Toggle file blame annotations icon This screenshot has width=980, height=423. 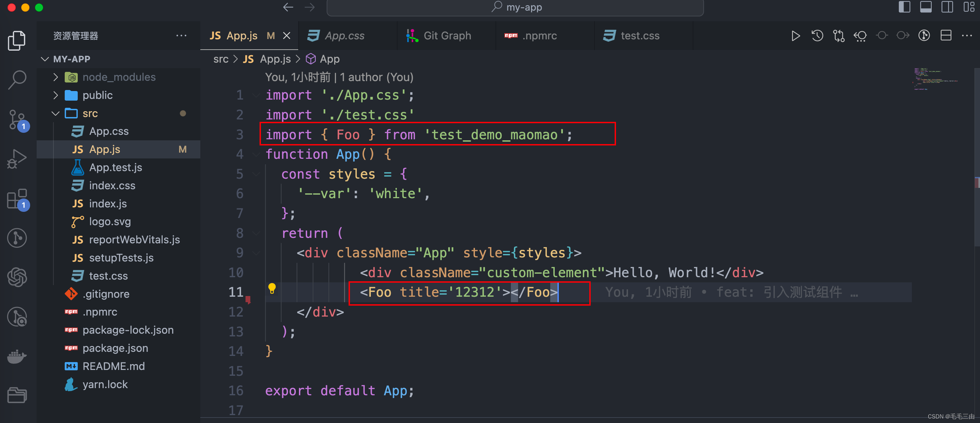coord(924,36)
